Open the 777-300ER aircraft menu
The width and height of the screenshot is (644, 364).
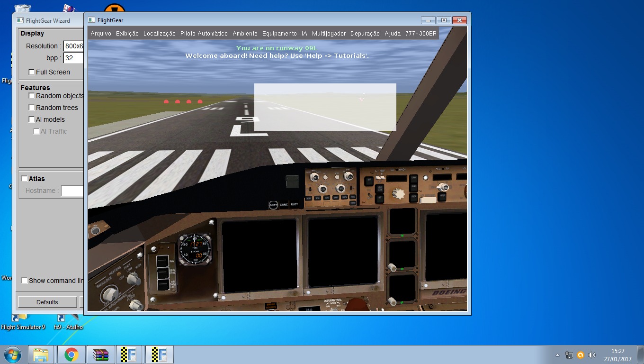421,34
